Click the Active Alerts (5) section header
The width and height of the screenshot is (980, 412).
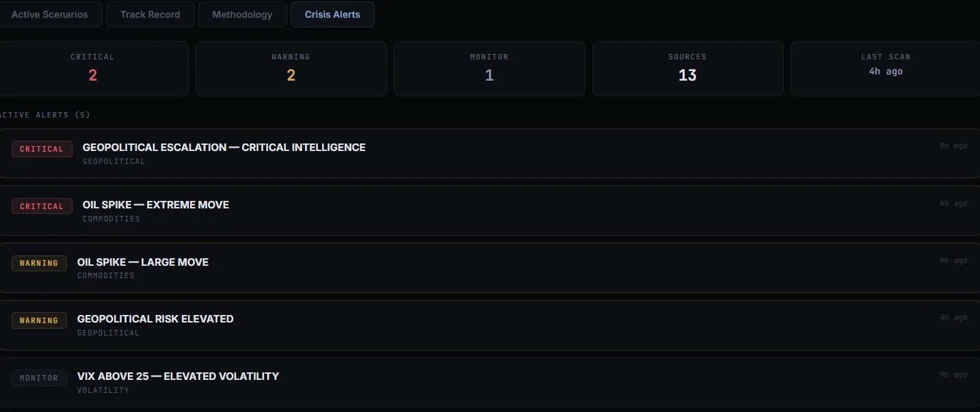45,115
